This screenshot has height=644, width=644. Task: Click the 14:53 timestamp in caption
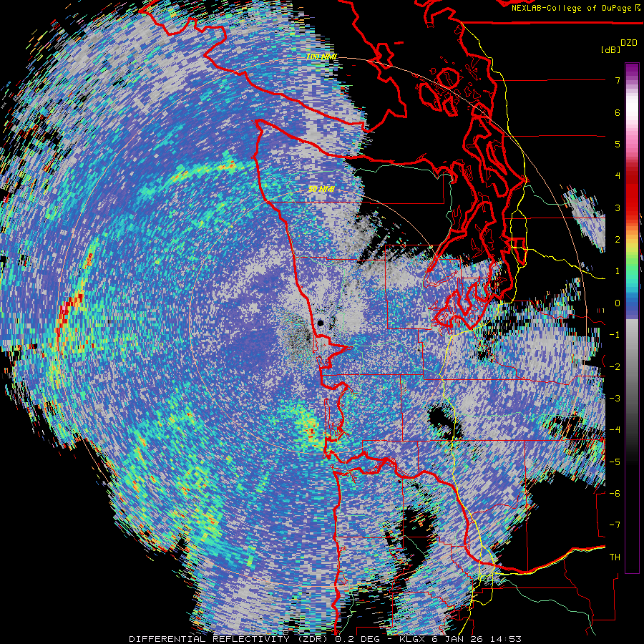pyautogui.click(x=505, y=639)
